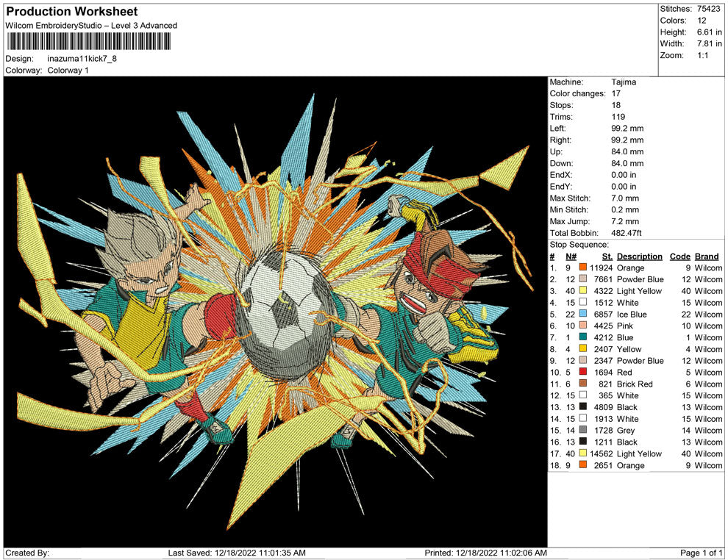Click the barcode under the worksheet title
Image resolution: width=728 pixels, height=560 pixels.
click(88, 42)
